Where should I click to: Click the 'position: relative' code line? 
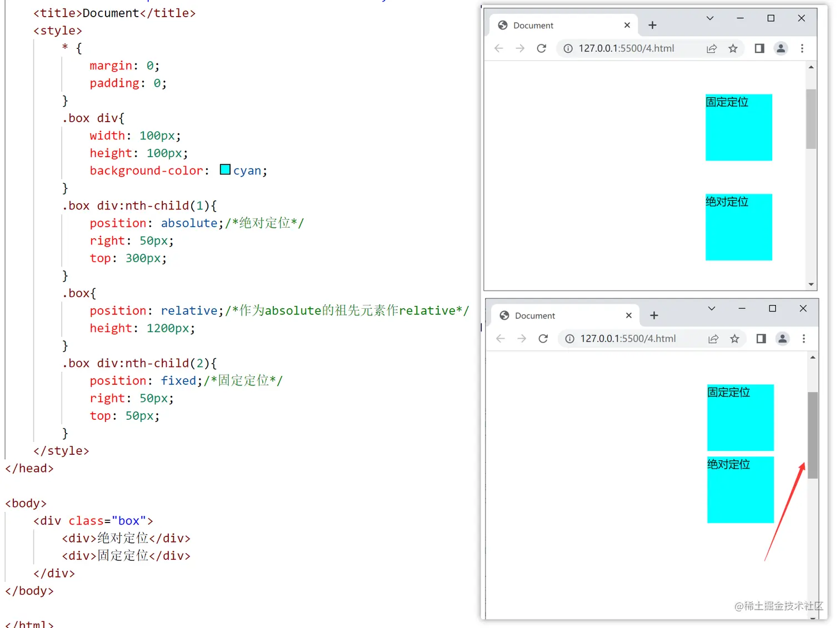click(x=279, y=311)
